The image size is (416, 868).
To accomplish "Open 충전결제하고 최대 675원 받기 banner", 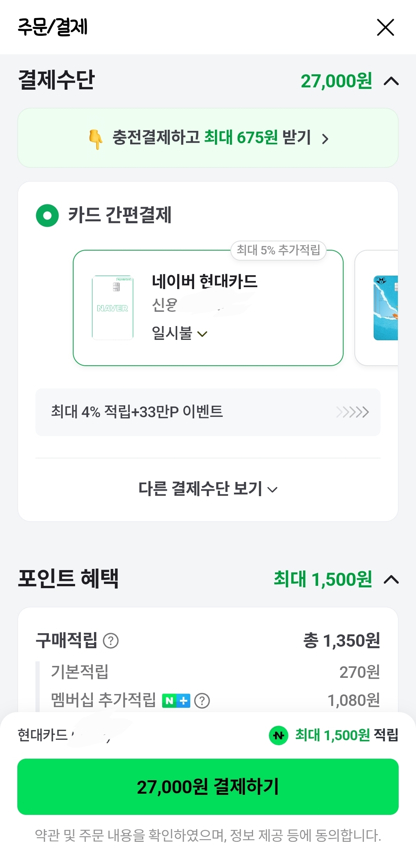I will point(208,138).
